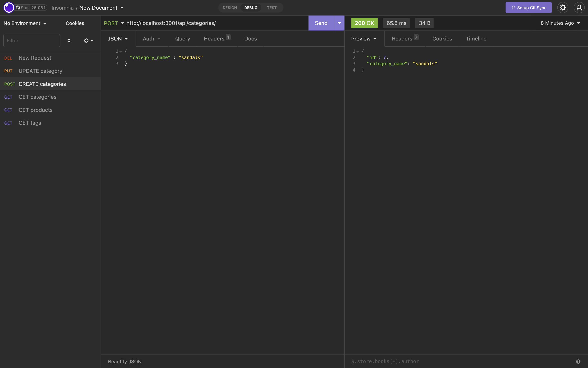The height and width of the screenshot is (368, 588).
Task: Open the account user icon
Action: 579,8
